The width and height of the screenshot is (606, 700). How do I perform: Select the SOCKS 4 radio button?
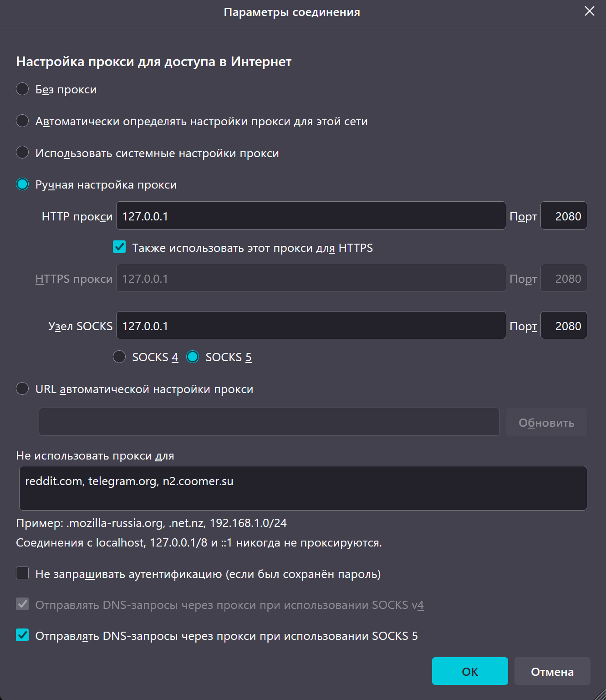pos(119,357)
